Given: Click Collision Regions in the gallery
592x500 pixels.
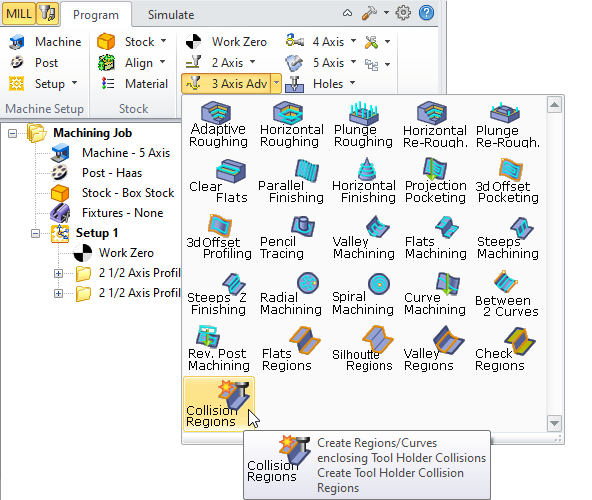Looking at the screenshot, I should pos(219,404).
